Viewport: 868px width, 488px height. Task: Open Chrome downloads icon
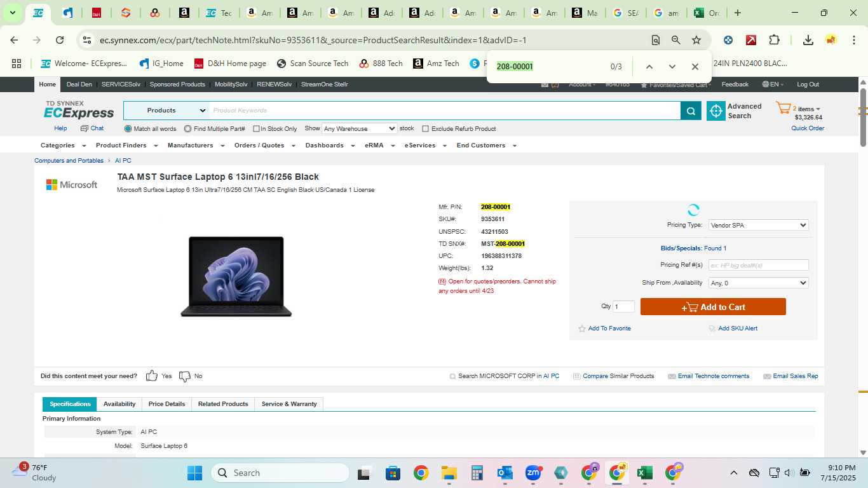click(808, 40)
